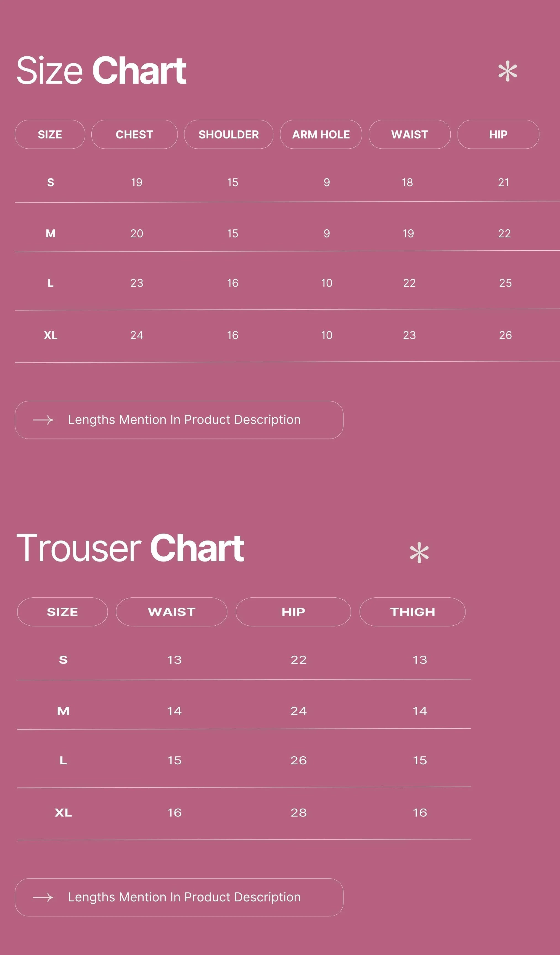Click Lengths Mention In Product Description button

pyautogui.click(x=179, y=419)
